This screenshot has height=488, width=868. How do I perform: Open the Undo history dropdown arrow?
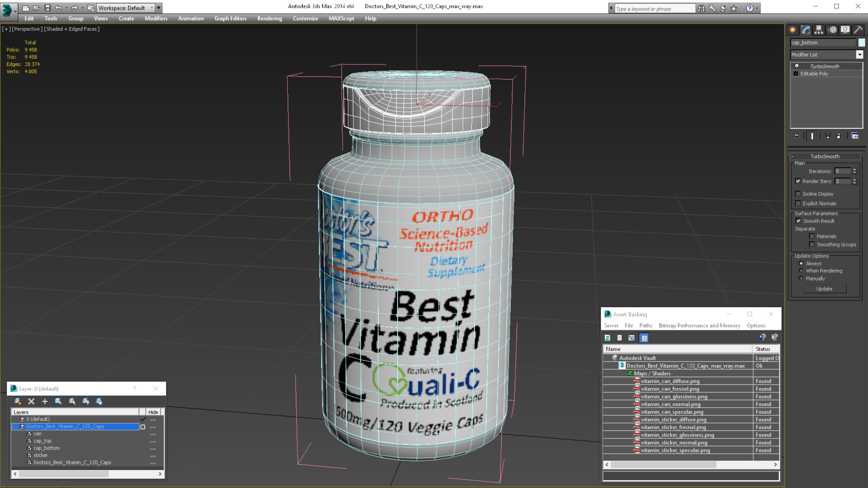pos(66,8)
